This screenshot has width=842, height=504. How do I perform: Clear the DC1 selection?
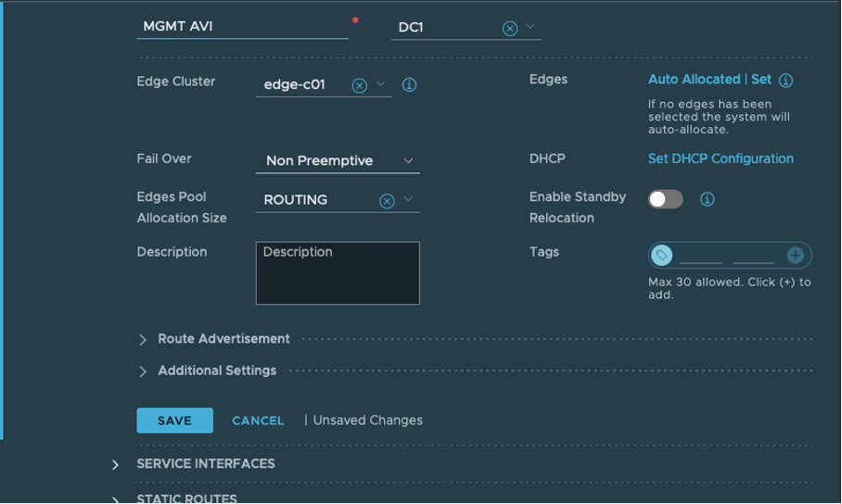[510, 28]
